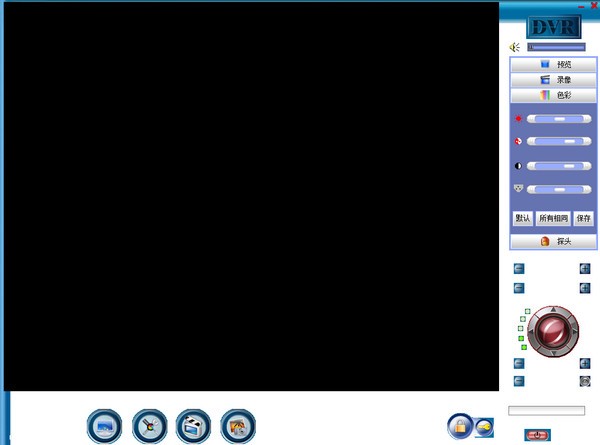Expand the 探头 probe section
Screen dimensions: 600x445
coord(553,241)
